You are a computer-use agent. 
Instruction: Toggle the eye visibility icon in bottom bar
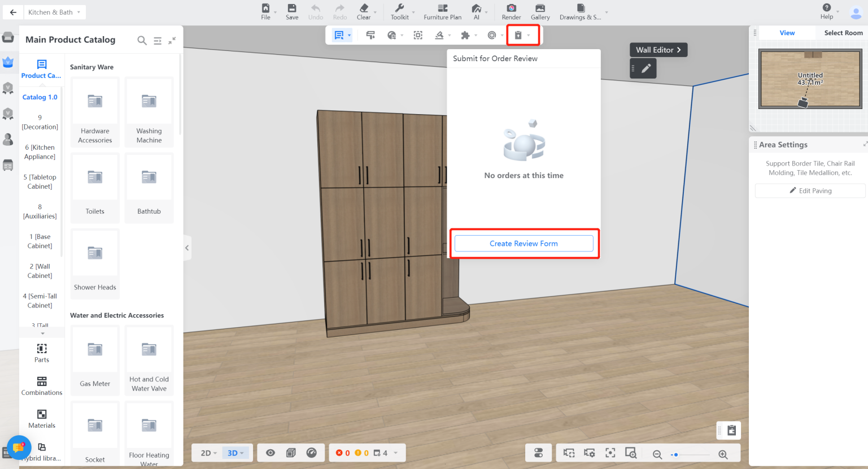pos(271,453)
